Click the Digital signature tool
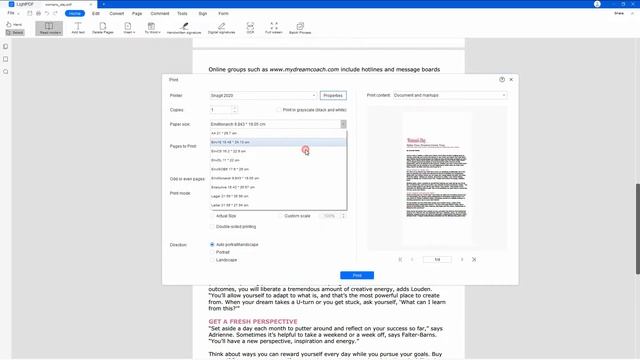Image resolution: width=640 pixels, height=360 pixels. pyautogui.click(x=221, y=28)
